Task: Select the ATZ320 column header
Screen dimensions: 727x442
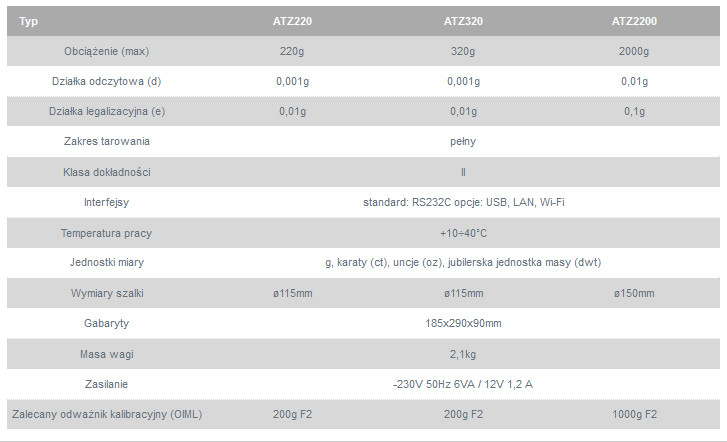Action: tap(463, 20)
